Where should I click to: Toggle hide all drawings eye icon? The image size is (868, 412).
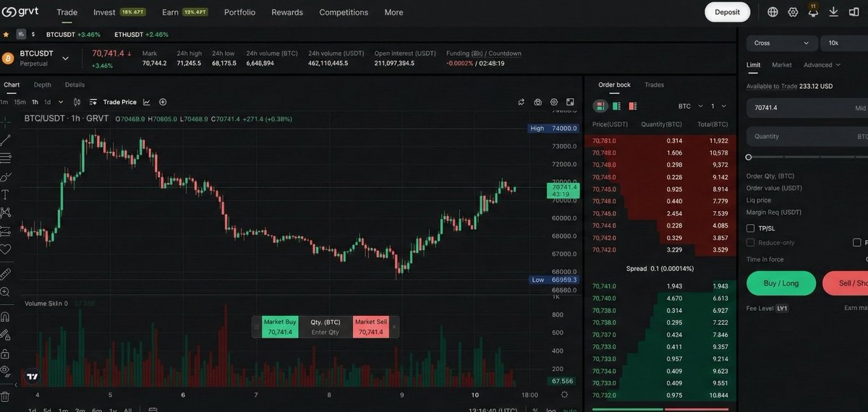point(5,372)
